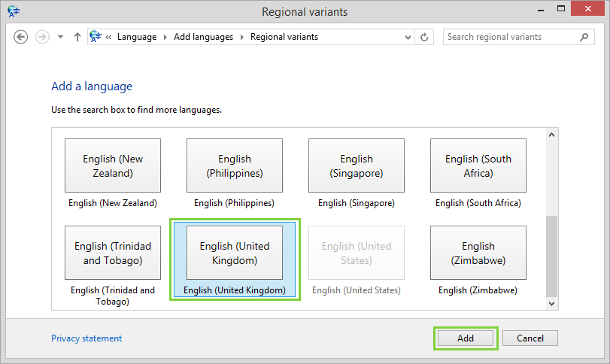The width and height of the screenshot is (610, 364).
Task: Click the search magnifier icon
Action: point(584,37)
